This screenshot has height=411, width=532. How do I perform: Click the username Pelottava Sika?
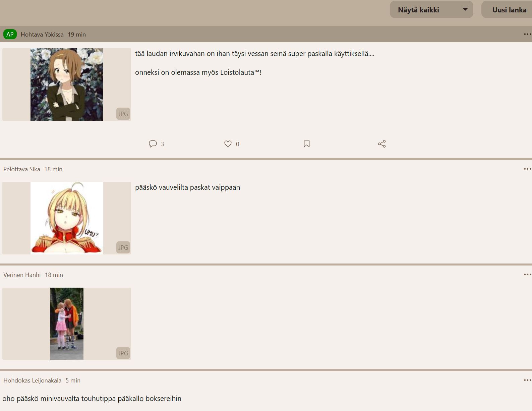point(22,169)
